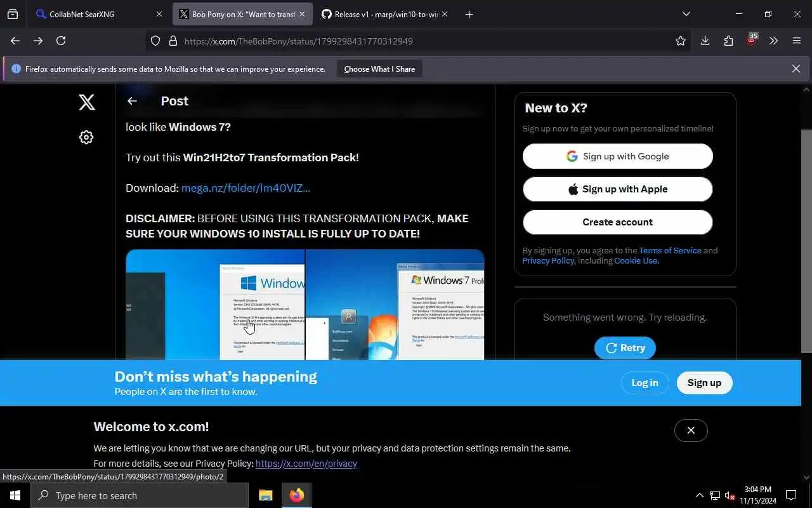The width and height of the screenshot is (812, 508).
Task: Bookmark this page with star icon
Action: pos(681,41)
